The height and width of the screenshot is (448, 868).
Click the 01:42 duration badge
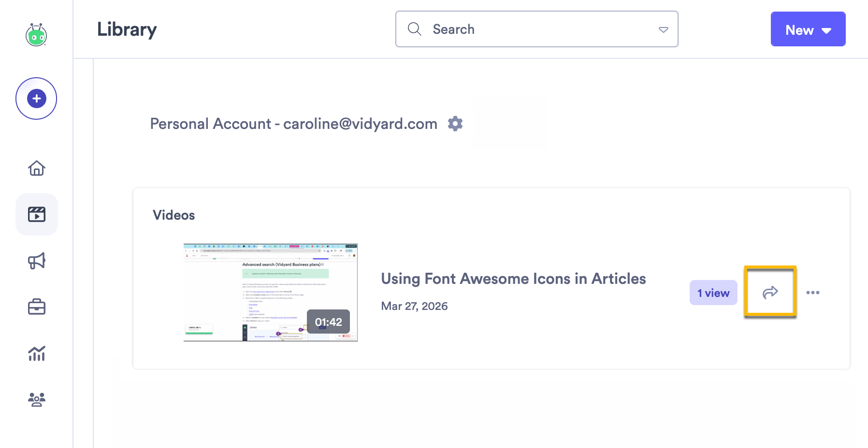[328, 322]
